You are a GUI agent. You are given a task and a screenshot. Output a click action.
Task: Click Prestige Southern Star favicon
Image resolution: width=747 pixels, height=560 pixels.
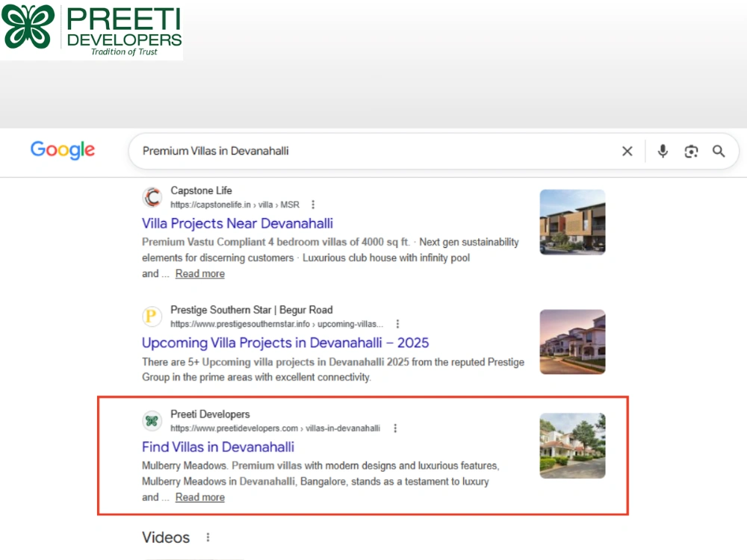(152, 317)
